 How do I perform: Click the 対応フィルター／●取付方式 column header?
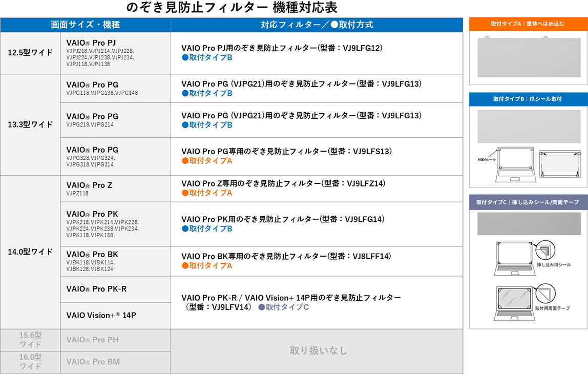pos(317,25)
